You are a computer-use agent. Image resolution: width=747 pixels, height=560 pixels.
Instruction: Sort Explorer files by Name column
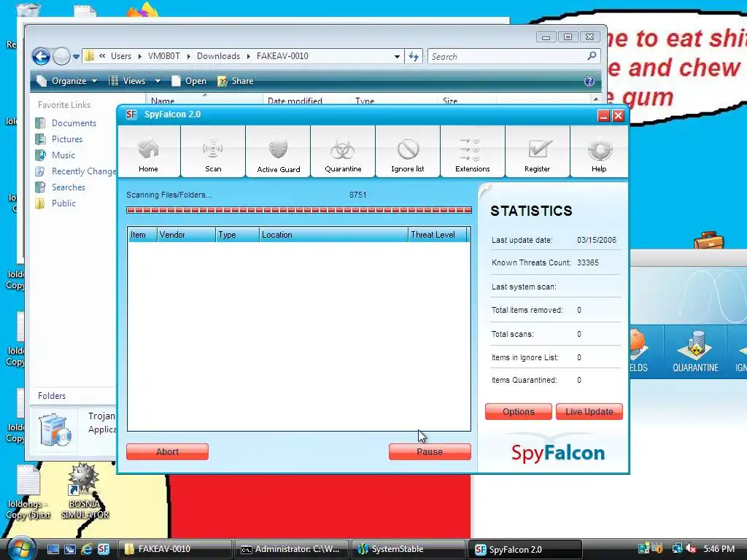pyautogui.click(x=205, y=101)
